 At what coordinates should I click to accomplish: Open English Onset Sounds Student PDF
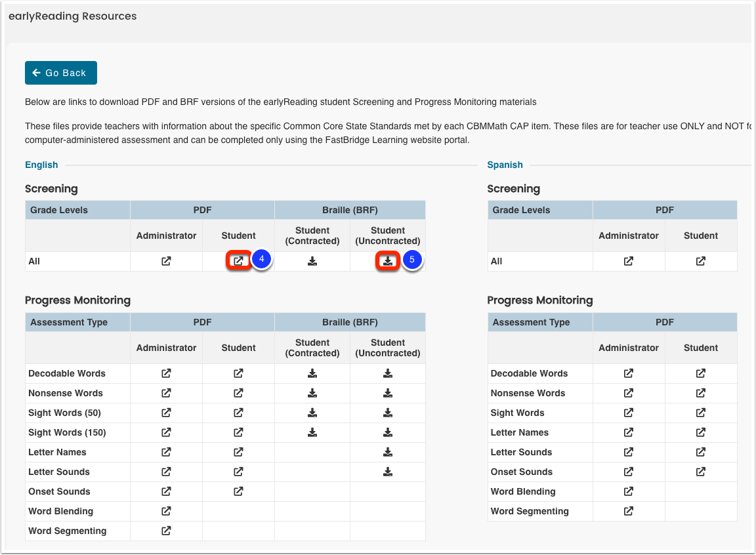(x=239, y=492)
